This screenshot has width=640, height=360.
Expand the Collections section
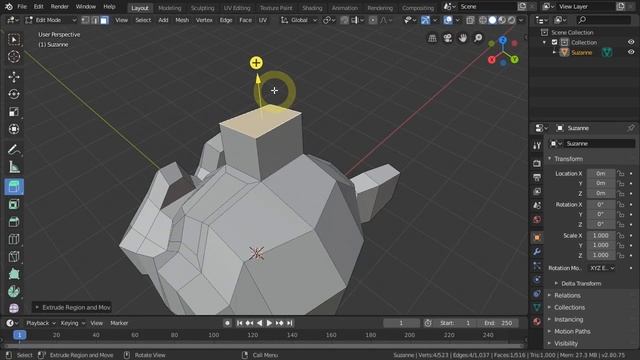569,307
